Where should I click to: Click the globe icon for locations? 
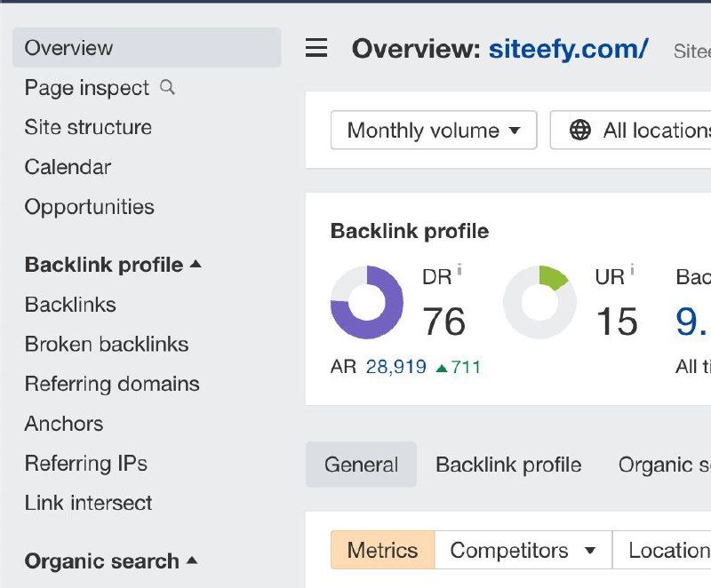point(580,131)
